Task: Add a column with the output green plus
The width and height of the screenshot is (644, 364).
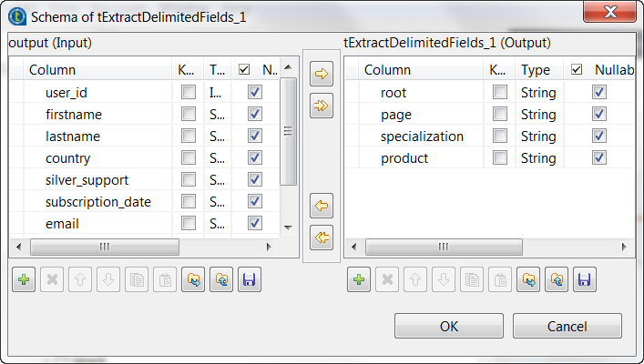Action: pyautogui.click(x=359, y=280)
